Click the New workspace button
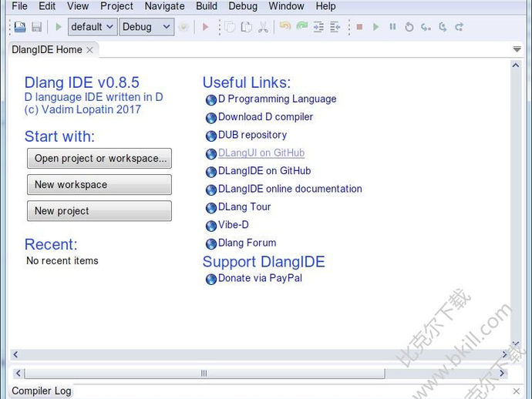Viewport: 532px width, 399px height. (x=99, y=184)
